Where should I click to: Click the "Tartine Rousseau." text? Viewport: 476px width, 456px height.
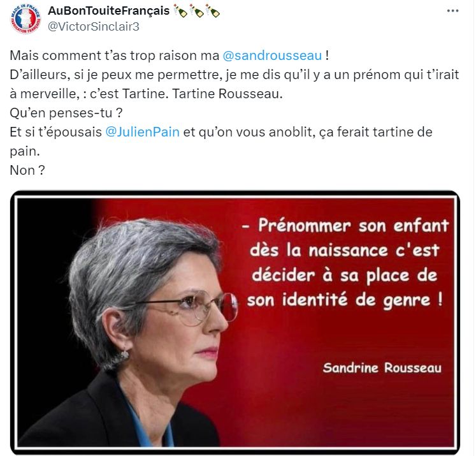click(227, 94)
